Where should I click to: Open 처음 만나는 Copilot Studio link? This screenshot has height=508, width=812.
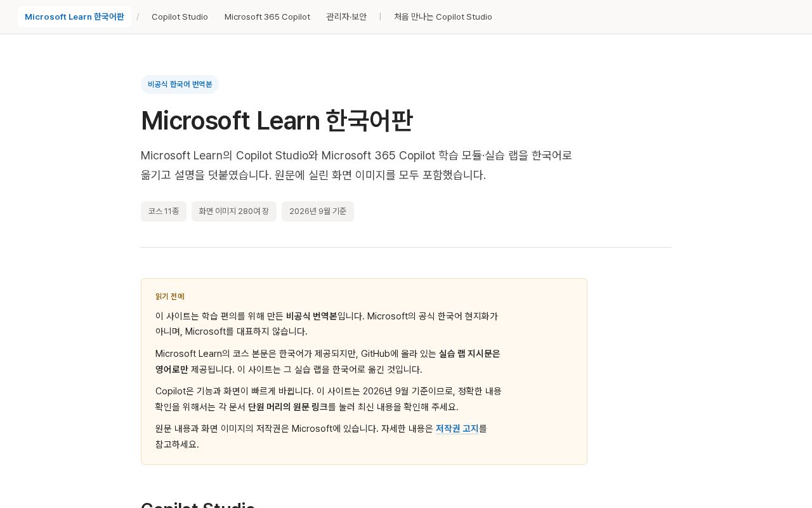443,17
